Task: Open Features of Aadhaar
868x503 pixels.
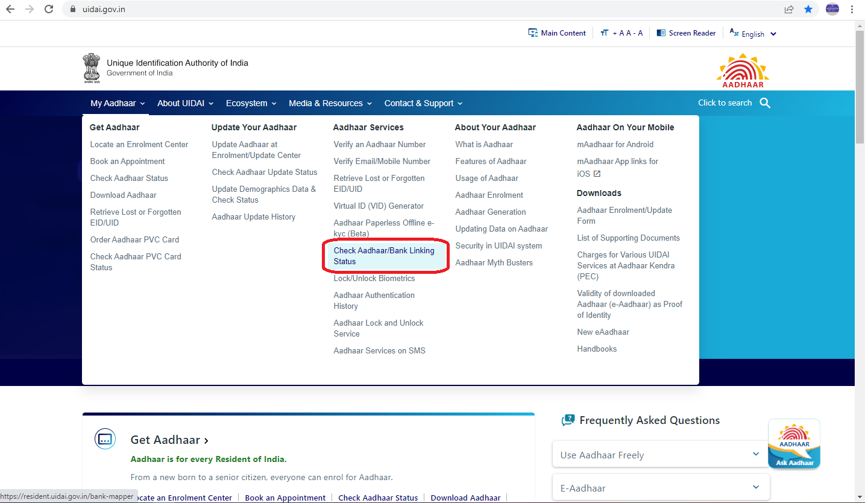Action: [491, 162]
